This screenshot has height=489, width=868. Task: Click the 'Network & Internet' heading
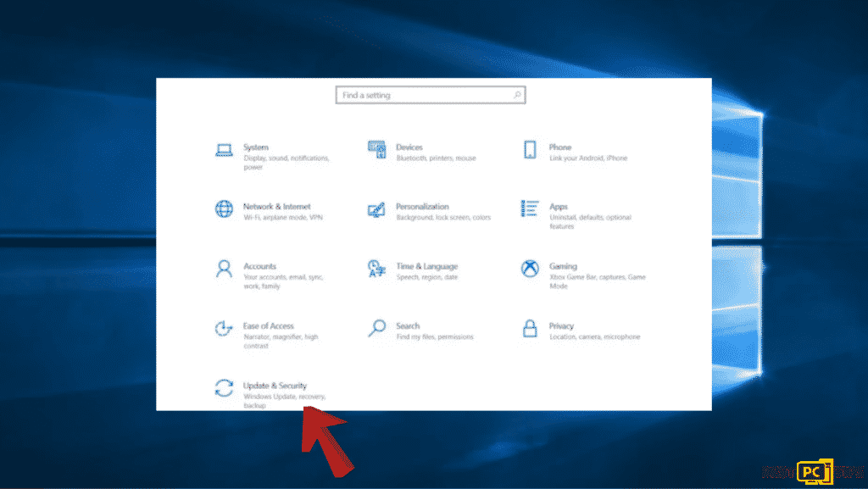pyautogui.click(x=276, y=207)
